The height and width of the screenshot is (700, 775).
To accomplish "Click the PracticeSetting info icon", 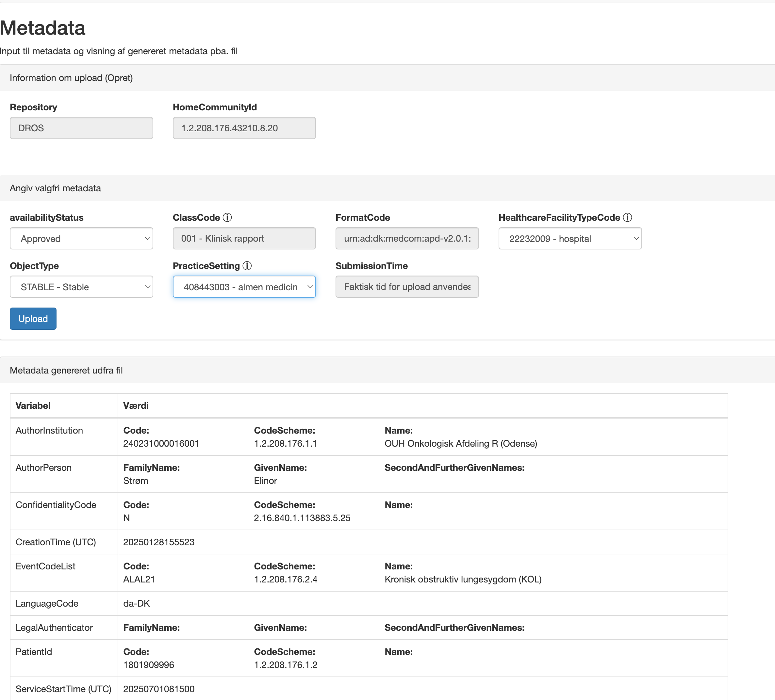I will 247,266.
